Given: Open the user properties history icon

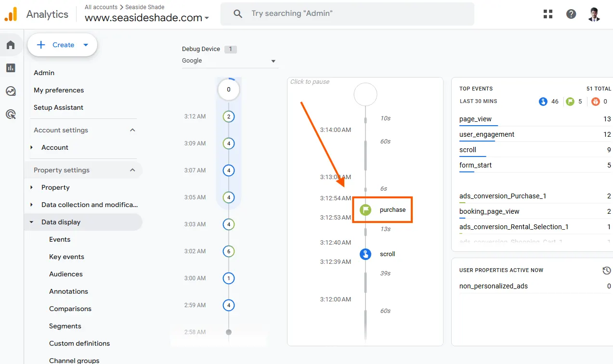Looking at the screenshot, I should (607, 271).
